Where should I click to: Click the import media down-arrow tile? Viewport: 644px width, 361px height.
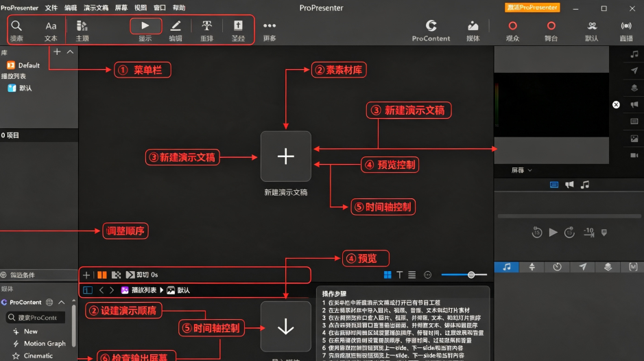click(286, 327)
